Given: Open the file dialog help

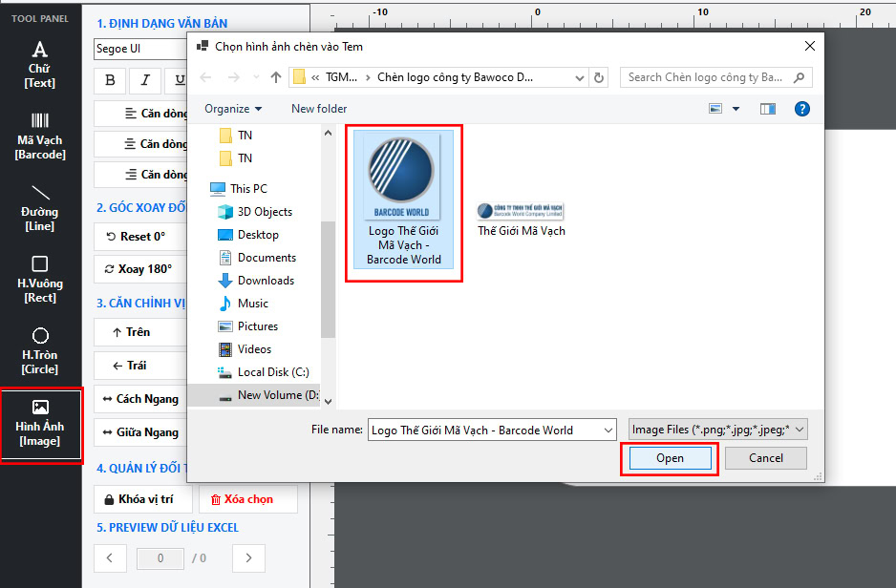Looking at the screenshot, I should coord(801,109).
